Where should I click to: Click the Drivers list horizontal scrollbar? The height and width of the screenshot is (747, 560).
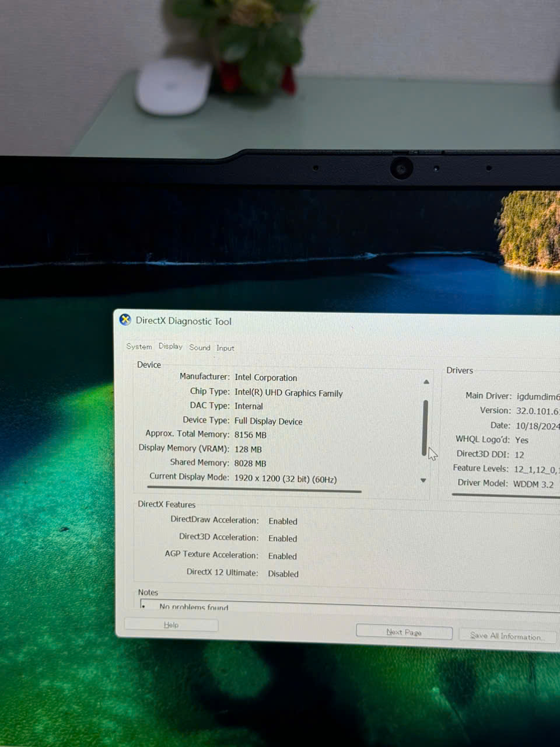click(x=506, y=495)
